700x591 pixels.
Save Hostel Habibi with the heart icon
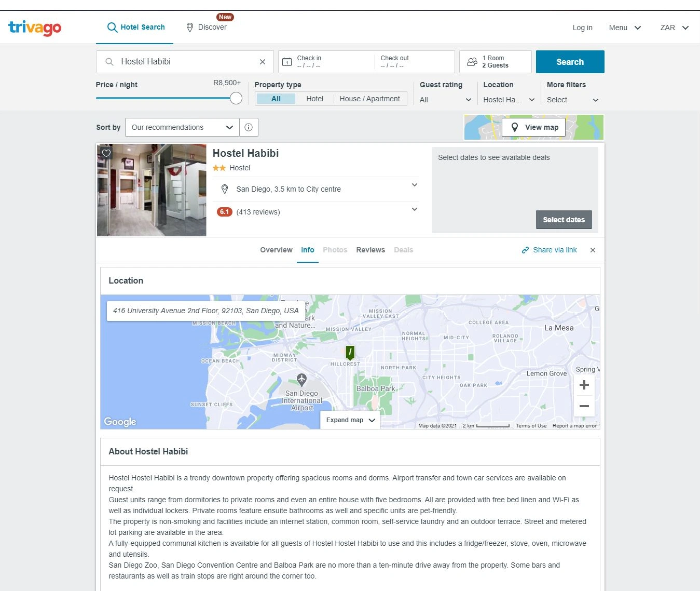(x=106, y=153)
